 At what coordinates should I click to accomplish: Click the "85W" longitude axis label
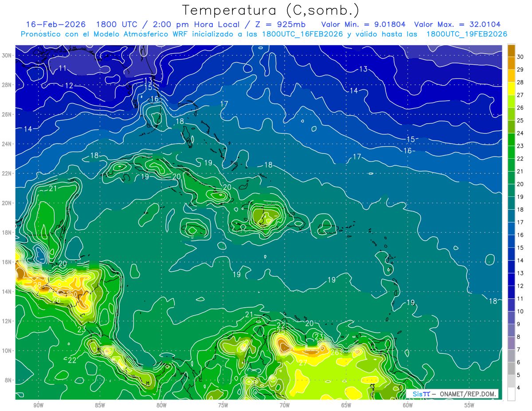pos(100,406)
